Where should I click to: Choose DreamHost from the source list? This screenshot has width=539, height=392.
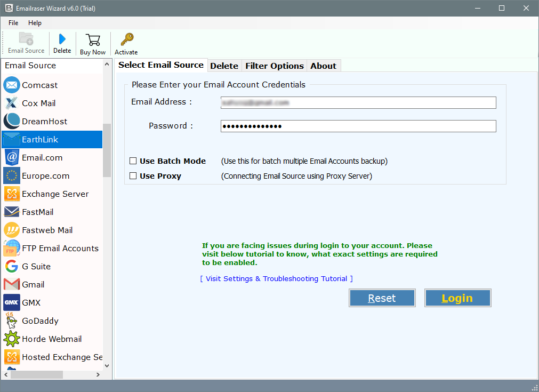pos(52,122)
